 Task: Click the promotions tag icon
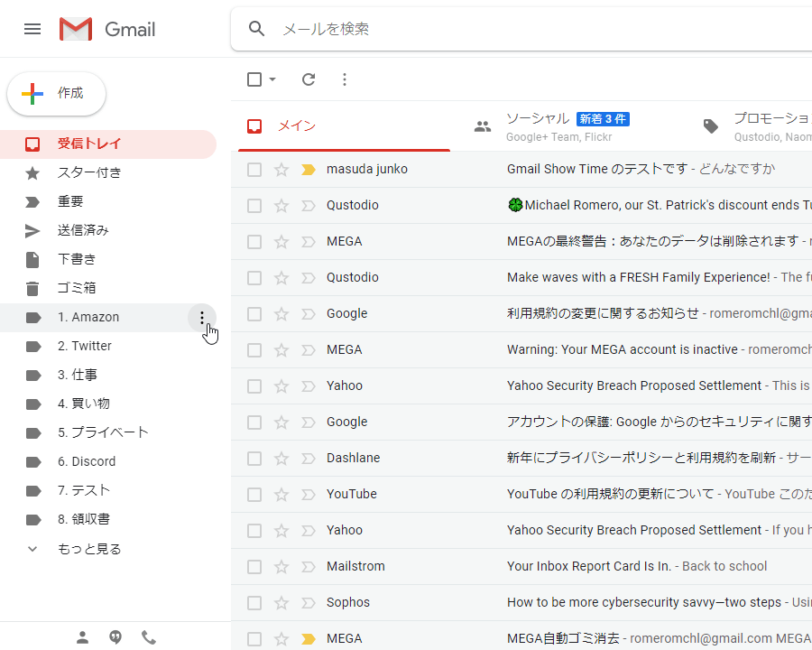[711, 126]
